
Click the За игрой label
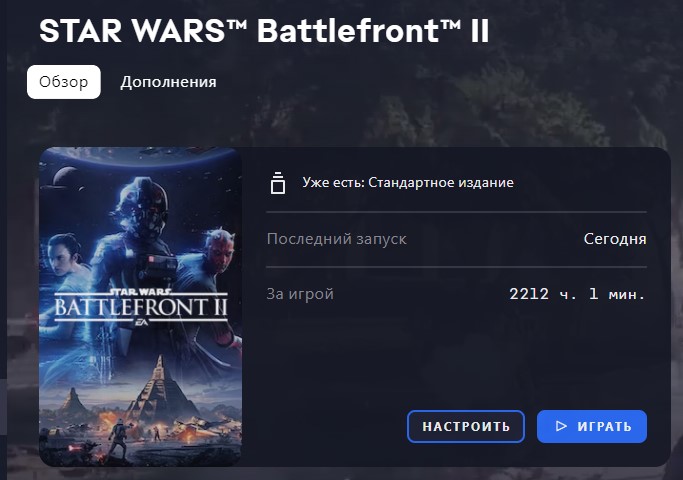point(300,294)
